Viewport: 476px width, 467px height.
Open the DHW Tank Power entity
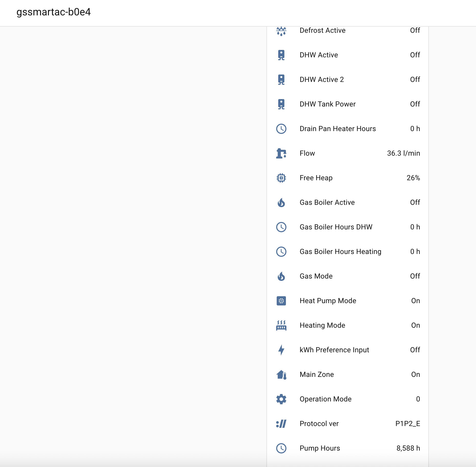click(x=327, y=104)
